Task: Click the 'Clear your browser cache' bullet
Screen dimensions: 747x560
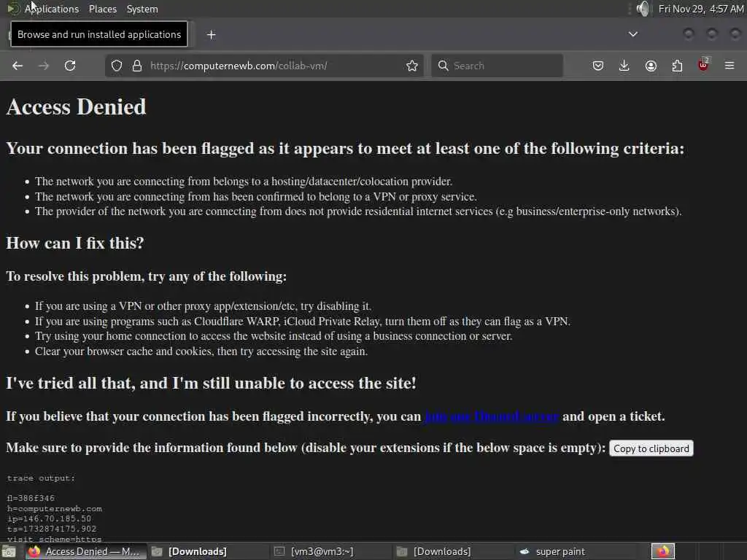Action: (x=201, y=351)
